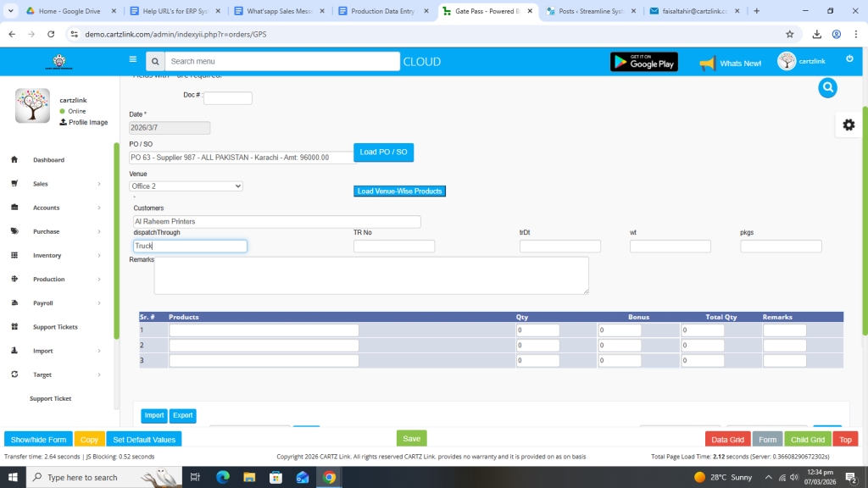Image resolution: width=868 pixels, height=488 pixels.
Task: Click the Whats New megaphone icon
Action: pos(707,63)
